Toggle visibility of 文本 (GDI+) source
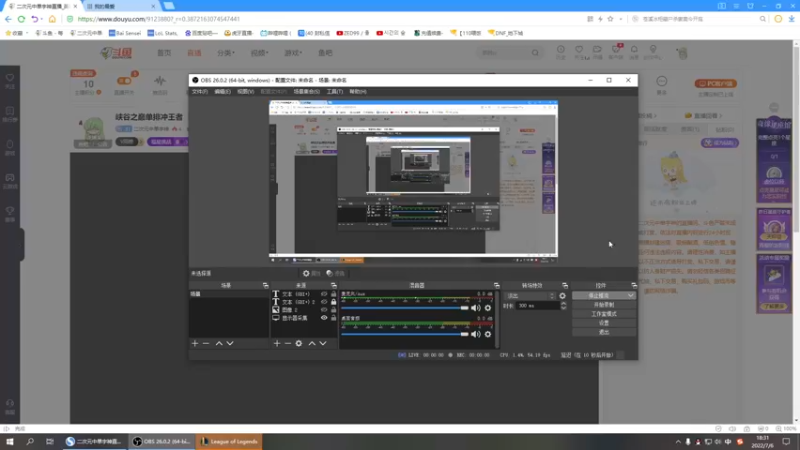800x450 pixels. pos(324,294)
